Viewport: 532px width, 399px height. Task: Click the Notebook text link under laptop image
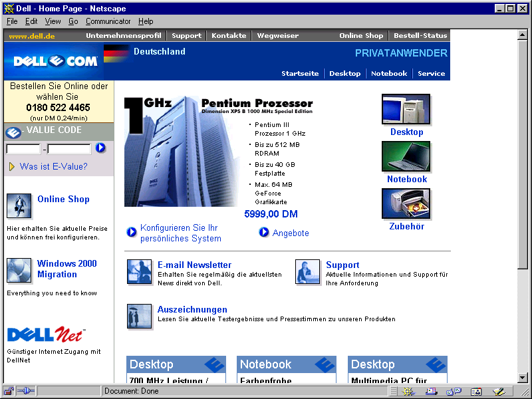407,179
